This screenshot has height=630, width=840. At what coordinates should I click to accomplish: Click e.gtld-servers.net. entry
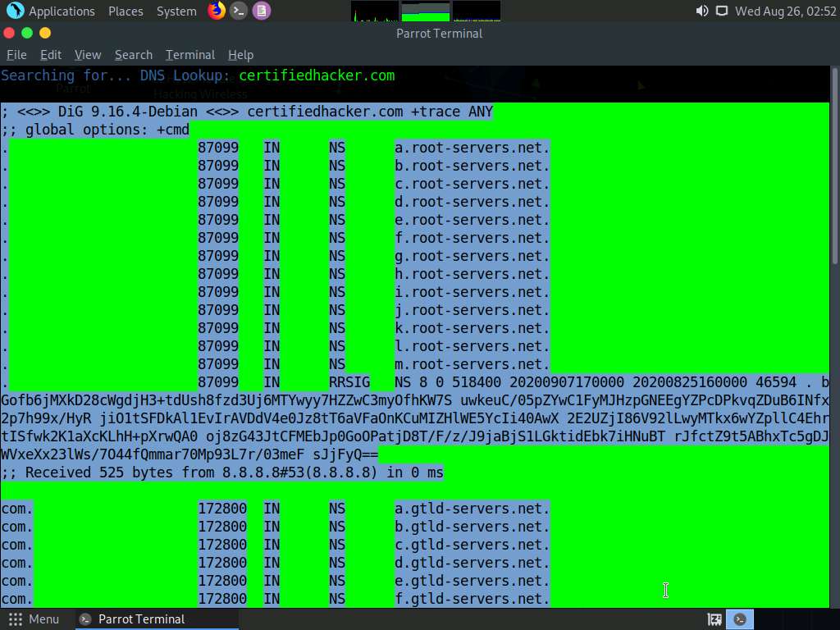472,581
